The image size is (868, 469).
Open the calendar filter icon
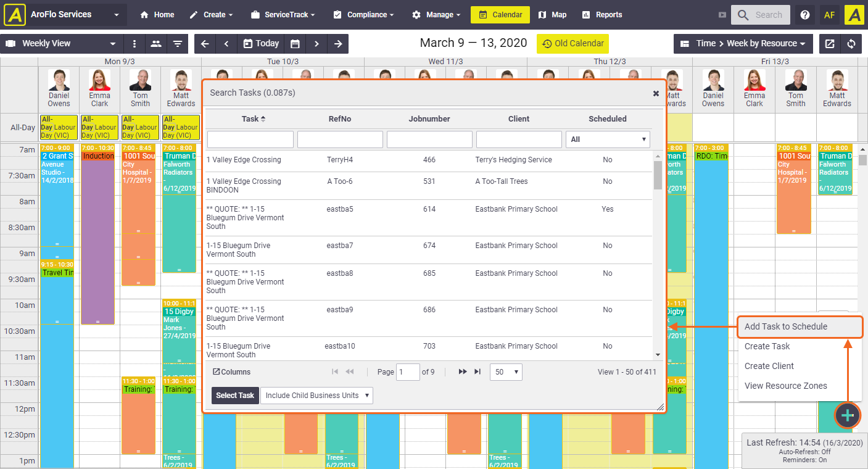tap(178, 44)
